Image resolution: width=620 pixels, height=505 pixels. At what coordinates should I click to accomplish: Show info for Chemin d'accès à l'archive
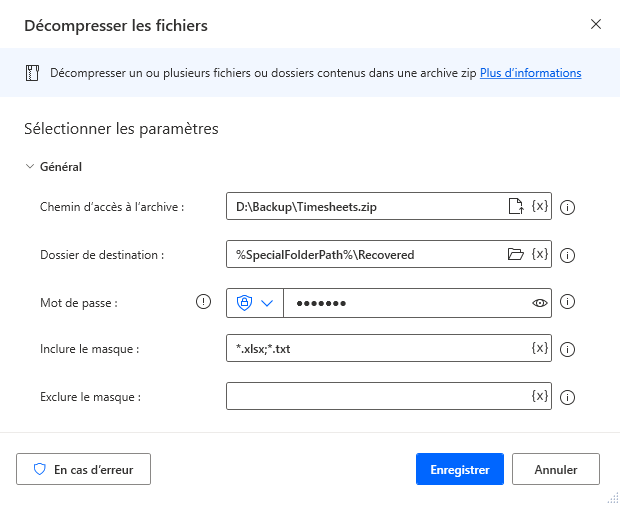tap(567, 207)
